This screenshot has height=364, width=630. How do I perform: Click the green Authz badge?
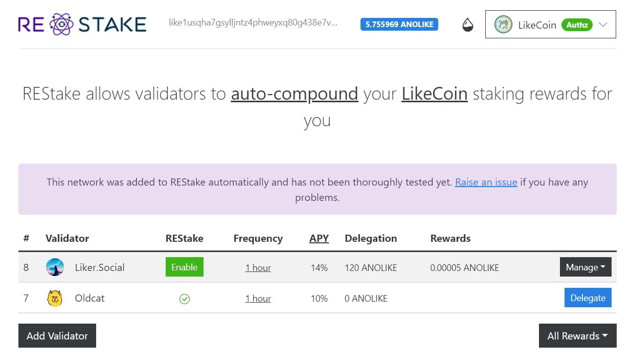pyautogui.click(x=577, y=25)
